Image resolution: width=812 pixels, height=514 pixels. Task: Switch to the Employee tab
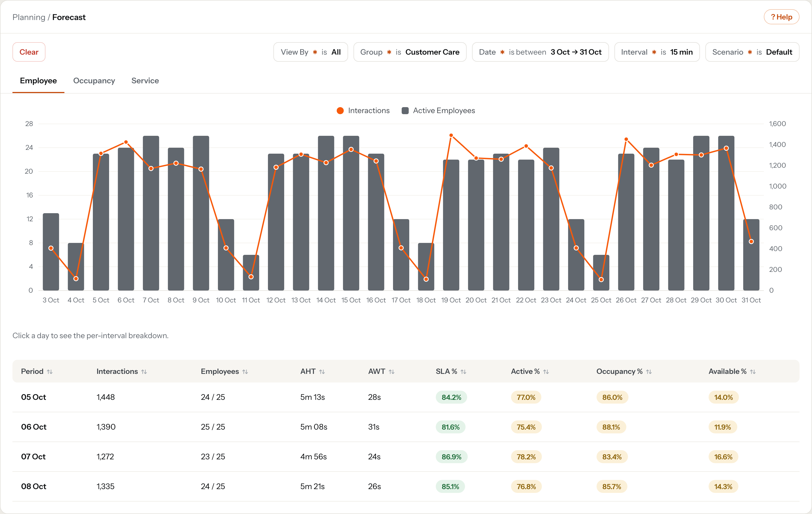tap(38, 81)
